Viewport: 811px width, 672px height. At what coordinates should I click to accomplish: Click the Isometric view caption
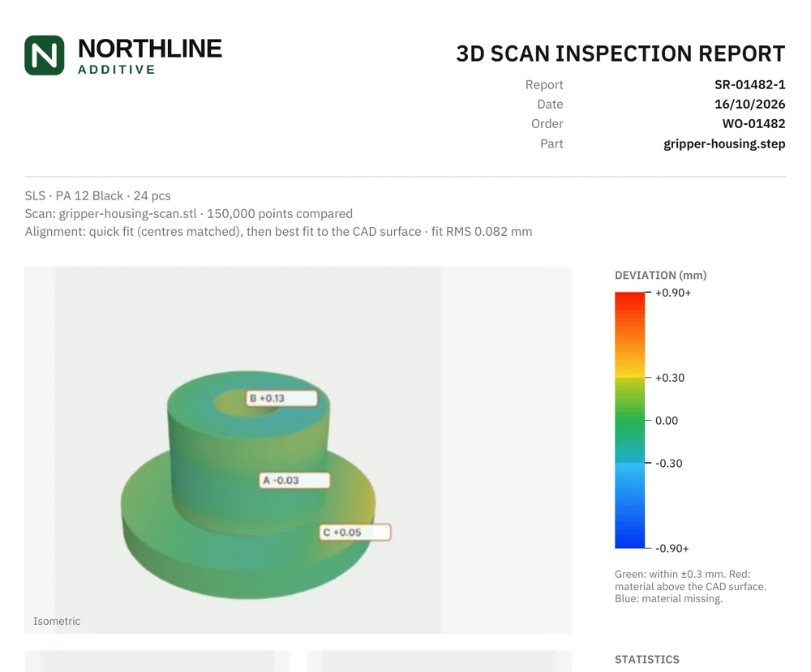tap(57, 622)
